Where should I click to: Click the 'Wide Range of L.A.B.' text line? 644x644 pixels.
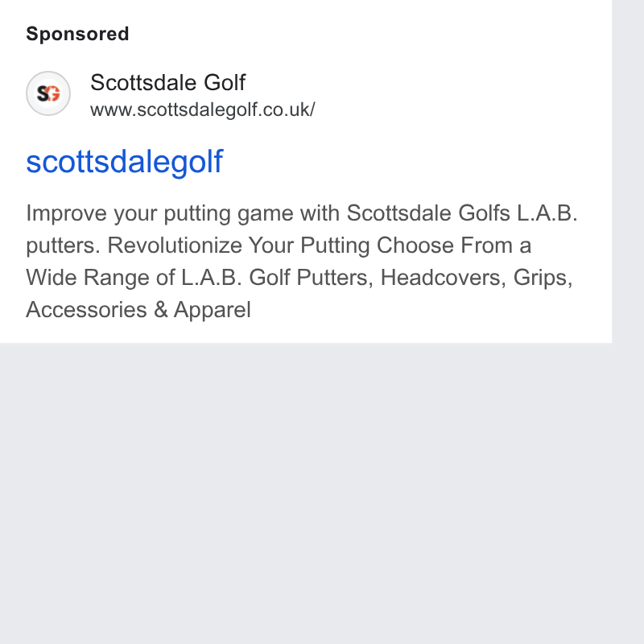(134, 278)
